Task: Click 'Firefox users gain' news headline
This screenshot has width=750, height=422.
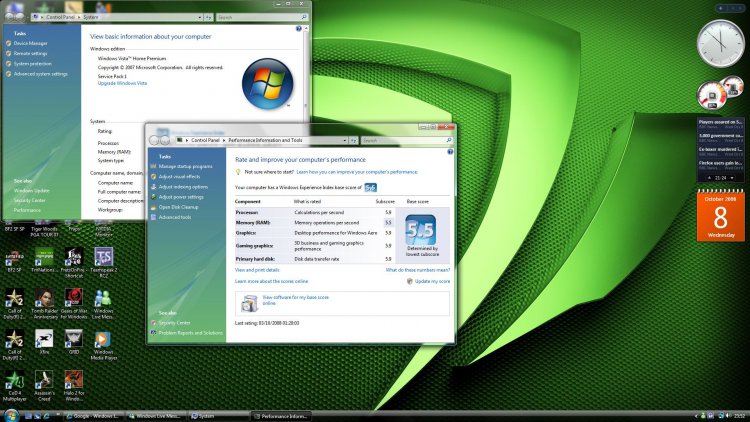Action: coord(720,163)
